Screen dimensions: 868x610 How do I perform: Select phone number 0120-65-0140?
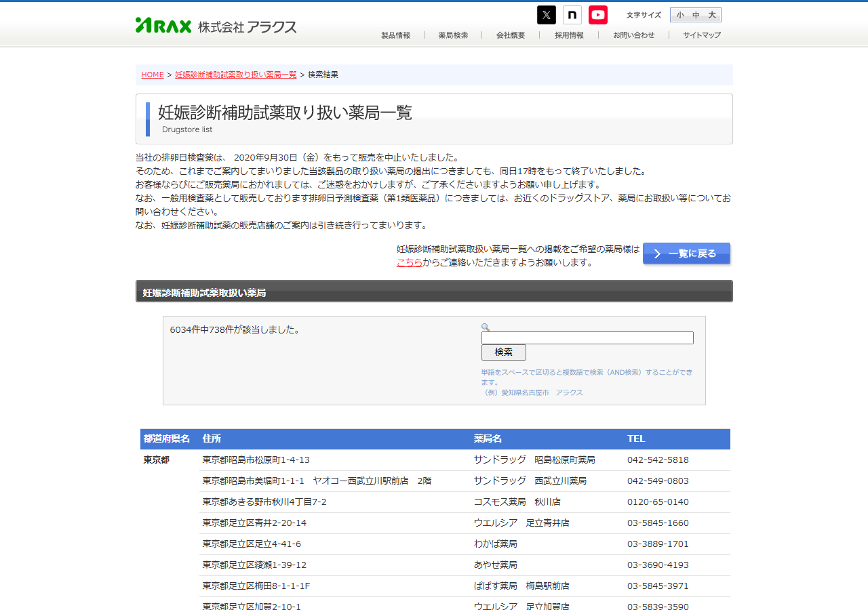click(x=658, y=502)
